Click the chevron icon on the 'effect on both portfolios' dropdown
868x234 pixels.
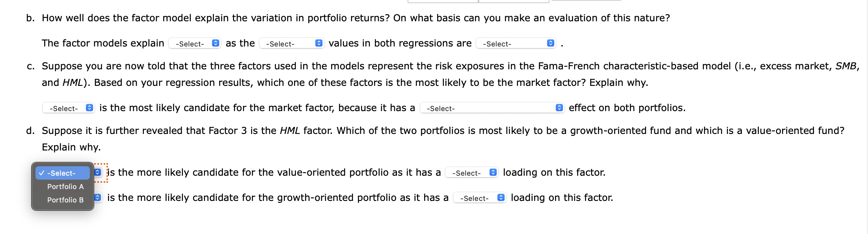pos(559,108)
